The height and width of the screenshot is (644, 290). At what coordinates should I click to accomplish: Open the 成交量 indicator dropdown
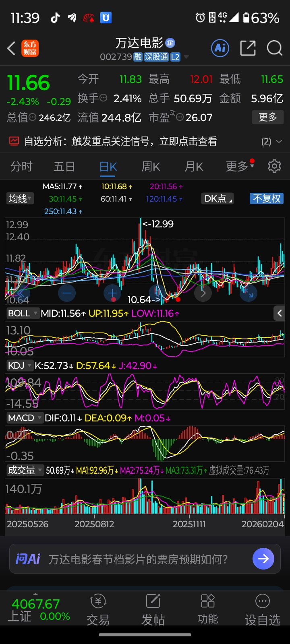coord(25,470)
